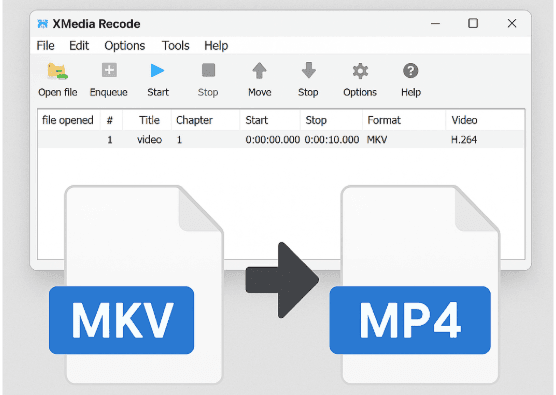Open the Help menu in menu bar

point(216,46)
